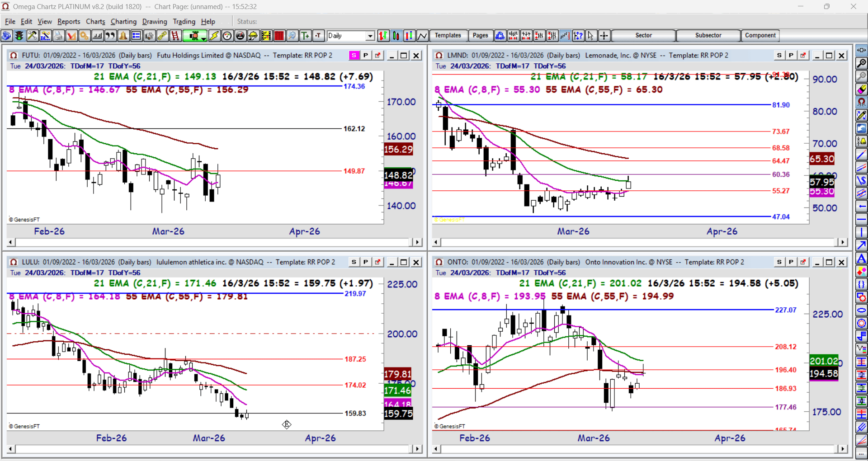Open the Charts menu
The image size is (868, 461).
(95, 22)
